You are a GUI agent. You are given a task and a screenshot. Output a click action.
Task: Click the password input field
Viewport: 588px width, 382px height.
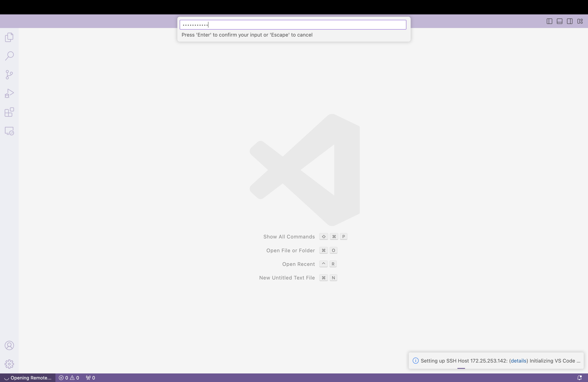pos(293,25)
